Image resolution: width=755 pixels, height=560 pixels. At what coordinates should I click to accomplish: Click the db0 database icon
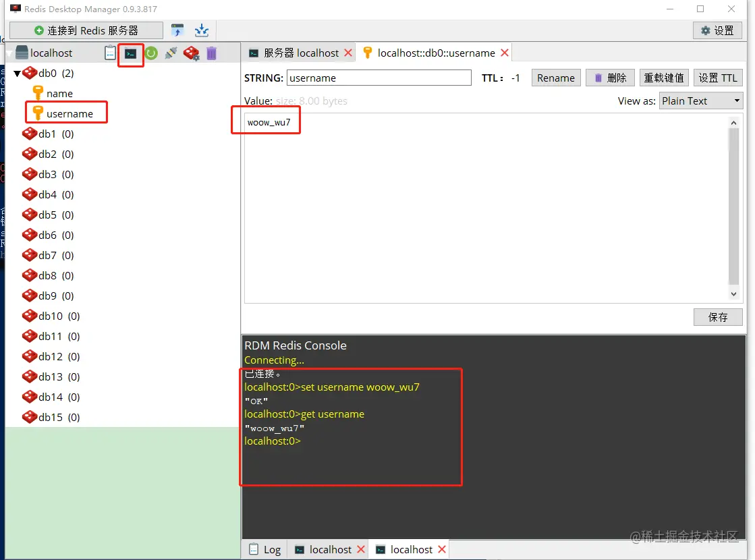30,73
